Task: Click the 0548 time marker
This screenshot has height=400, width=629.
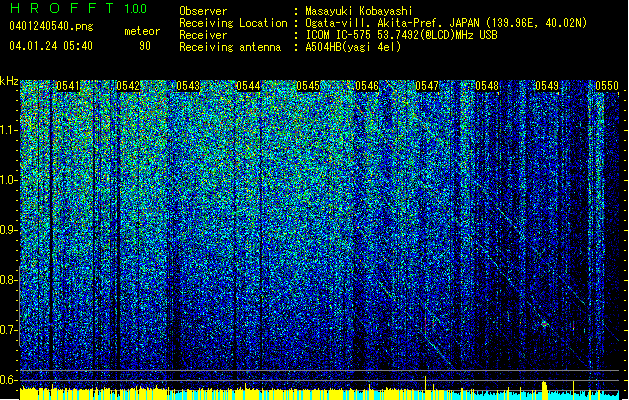Action: [x=487, y=86]
